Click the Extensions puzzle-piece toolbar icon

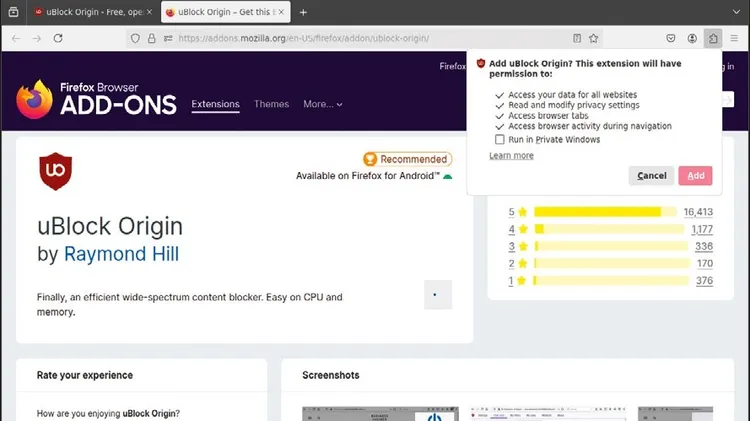pos(713,38)
